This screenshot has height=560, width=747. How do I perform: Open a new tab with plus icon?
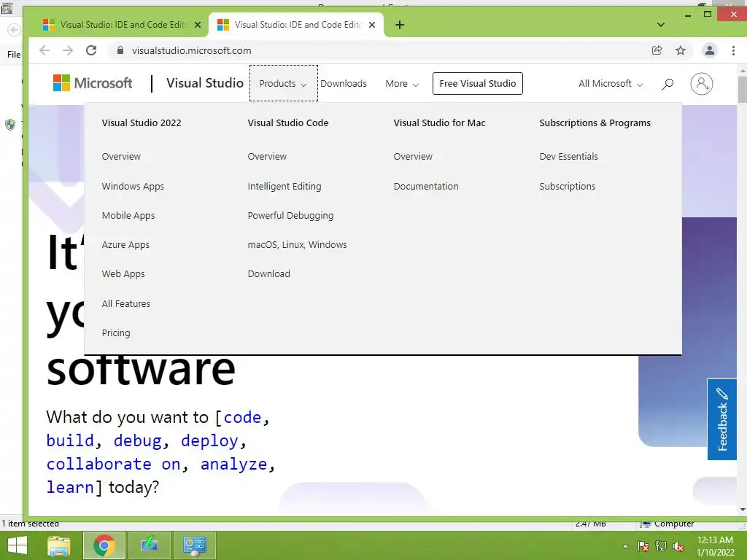coord(400,25)
